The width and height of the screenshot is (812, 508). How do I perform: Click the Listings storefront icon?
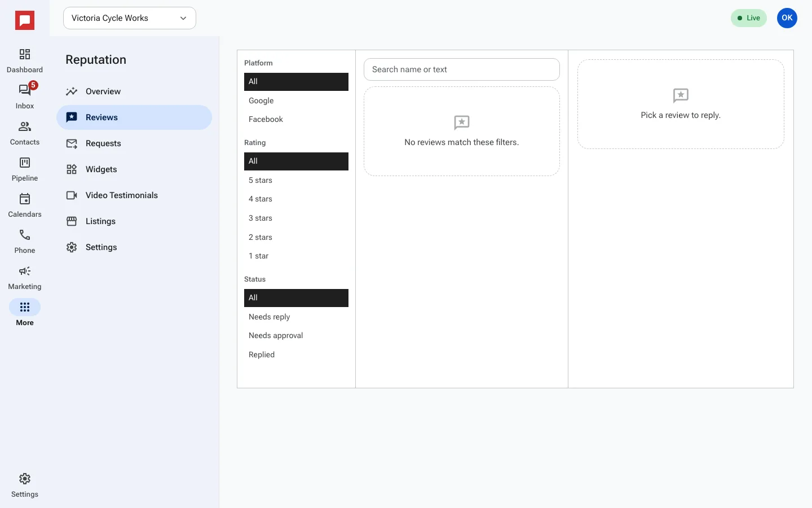72,221
